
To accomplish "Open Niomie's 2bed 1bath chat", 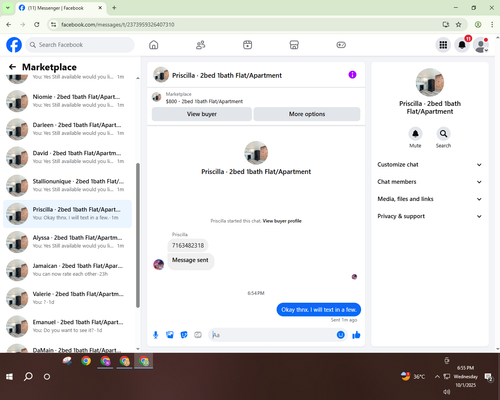I will coord(67,101).
